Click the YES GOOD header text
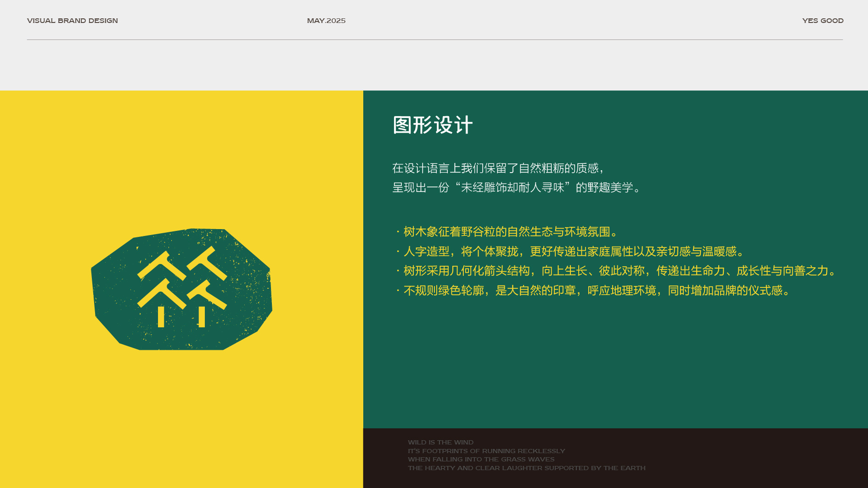Image resolution: width=868 pixels, height=488 pixels. pyautogui.click(x=823, y=21)
